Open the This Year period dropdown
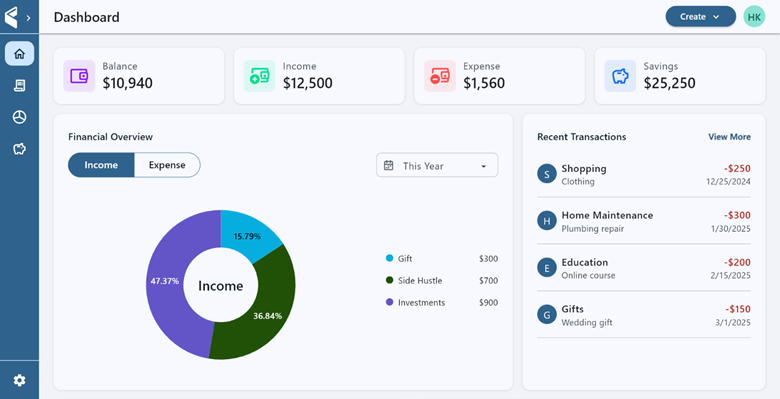 tap(437, 165)
